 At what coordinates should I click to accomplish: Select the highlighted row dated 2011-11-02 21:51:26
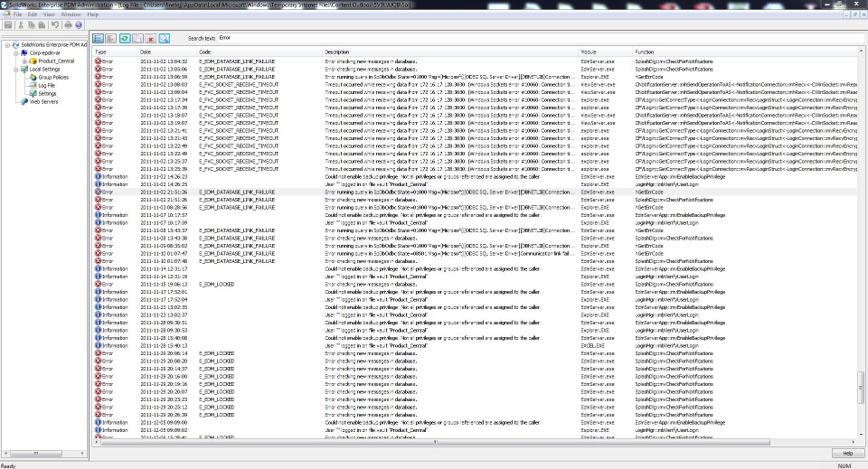click(475, 192)
